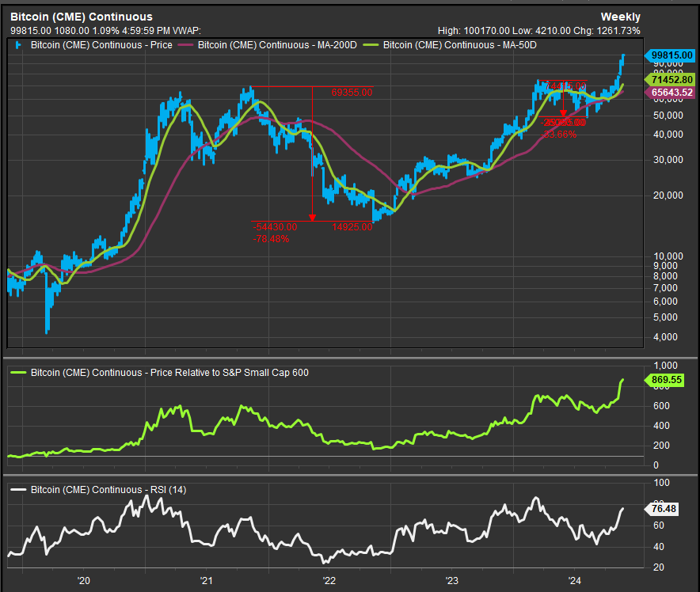Click the 5,000 price axis label
This screenshot has height=592, width=700.
pyautogui.click(x=666, y=317)
